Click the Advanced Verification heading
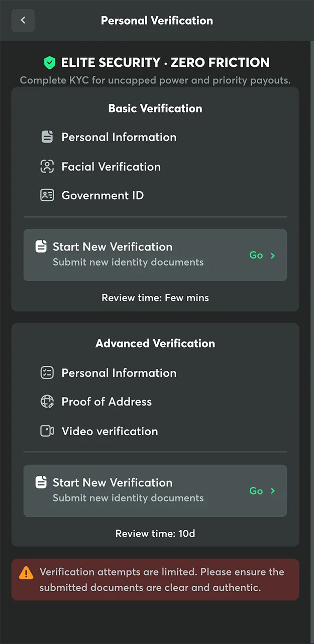 (155, 343)
